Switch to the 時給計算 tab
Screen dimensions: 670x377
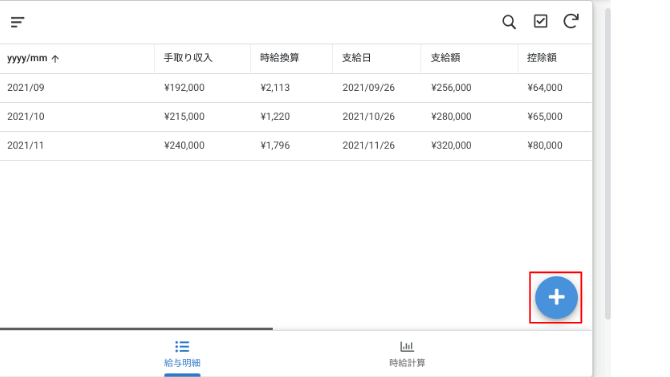click(x=407, y=354)
